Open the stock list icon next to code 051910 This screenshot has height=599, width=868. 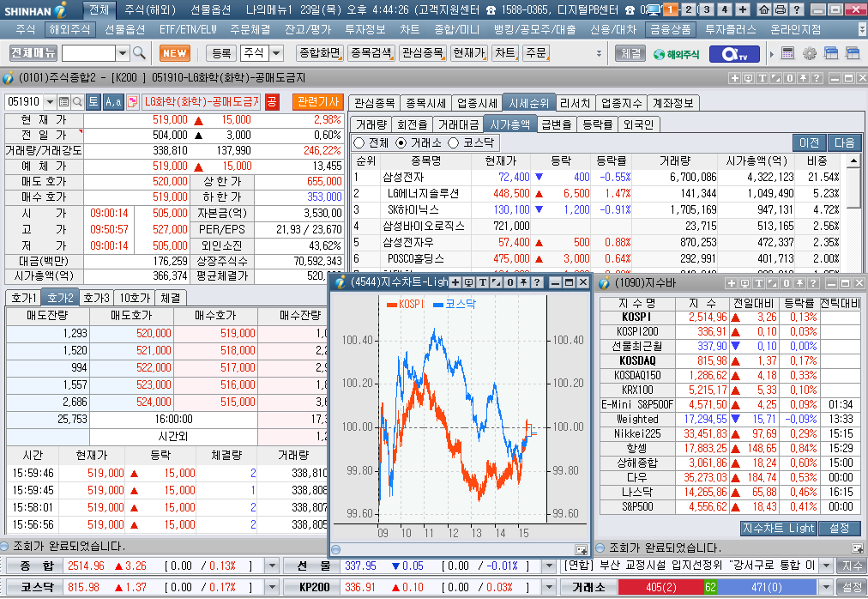tap(63, 102)
